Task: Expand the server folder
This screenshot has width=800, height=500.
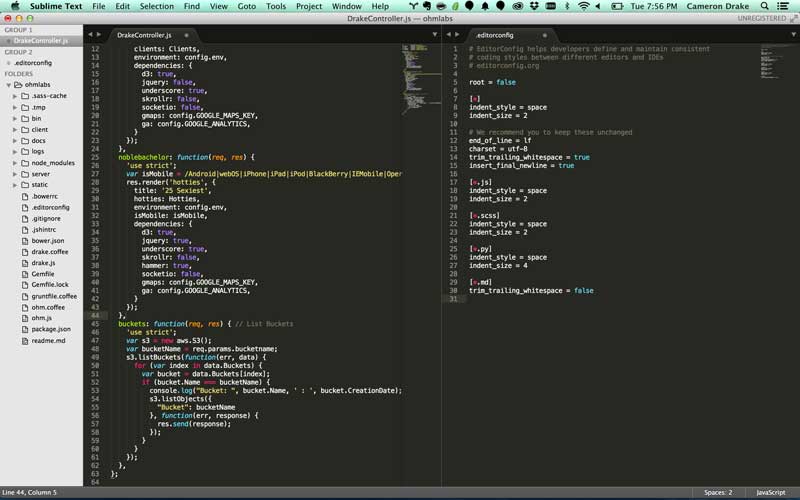Action: coord(15,174)
